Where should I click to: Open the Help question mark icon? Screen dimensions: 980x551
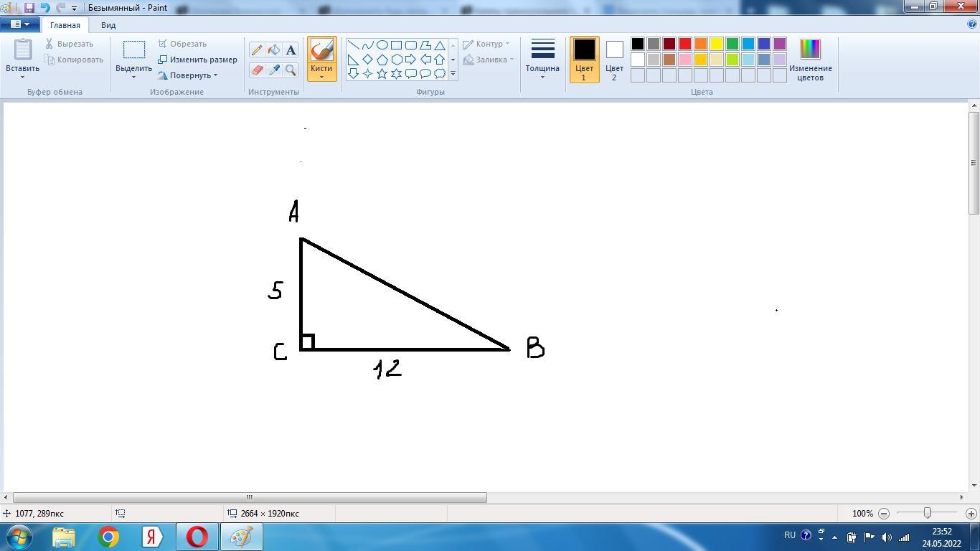(972, 24)
